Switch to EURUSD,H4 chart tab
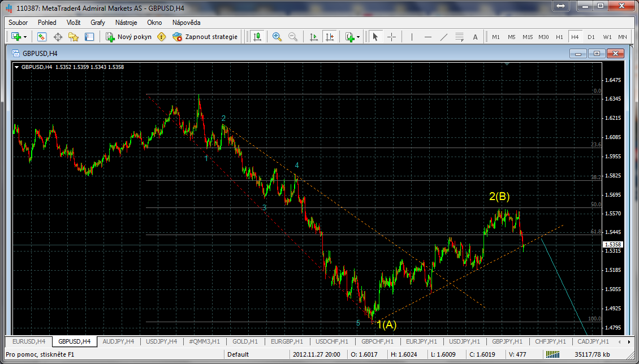Image resolution: width=639 pixels, height=364 pixels. point(28,341)
